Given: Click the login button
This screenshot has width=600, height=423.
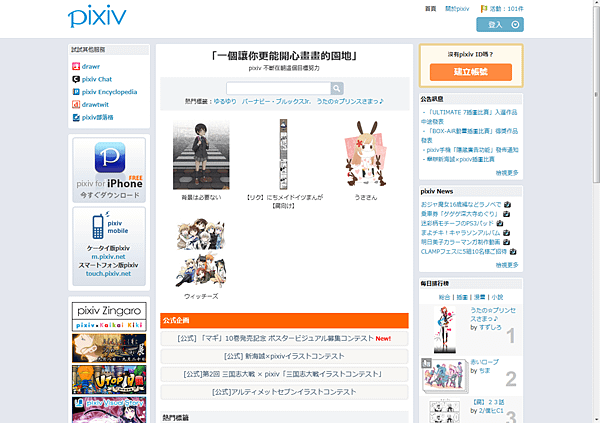Looking at the screenshot, I should [x=500, y=25].
